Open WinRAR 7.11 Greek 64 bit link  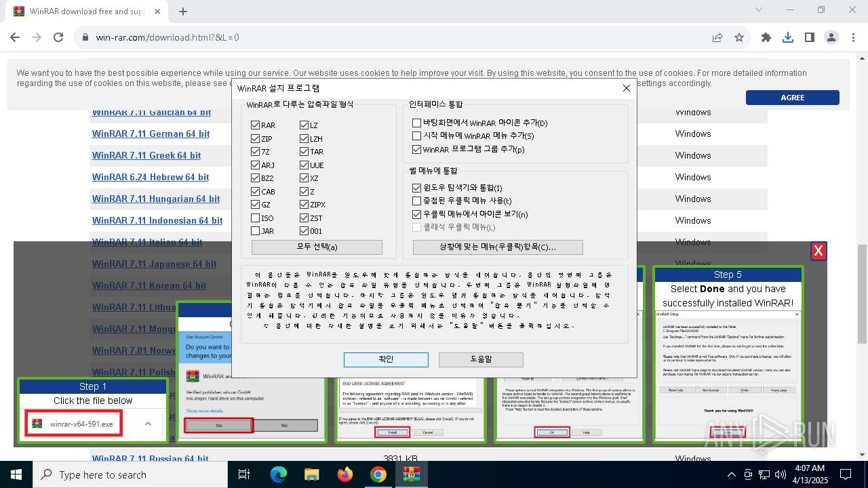(x=146, y=155)
